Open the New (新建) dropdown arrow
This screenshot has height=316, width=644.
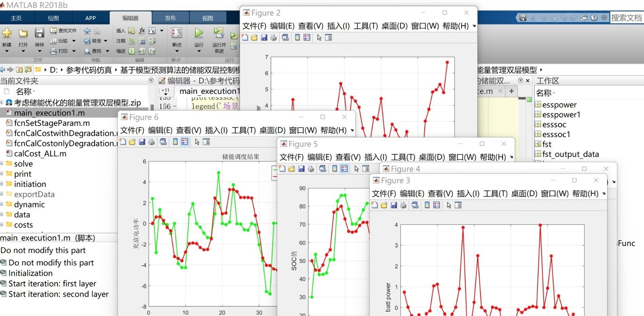(x=7, y=51)
